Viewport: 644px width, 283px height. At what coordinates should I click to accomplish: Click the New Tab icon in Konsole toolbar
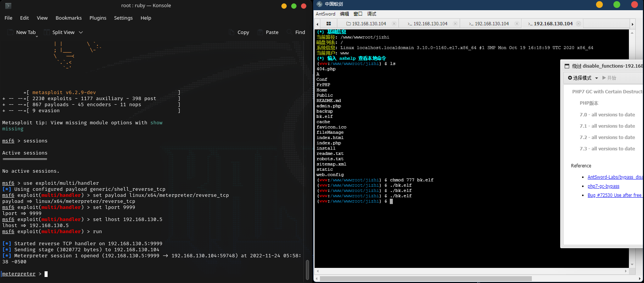pos(10,32)
